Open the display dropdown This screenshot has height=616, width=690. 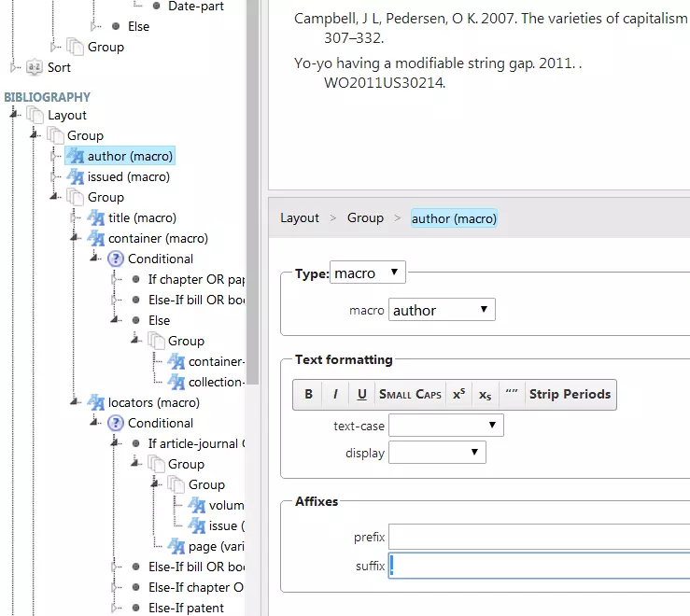(x=436, y=453)
